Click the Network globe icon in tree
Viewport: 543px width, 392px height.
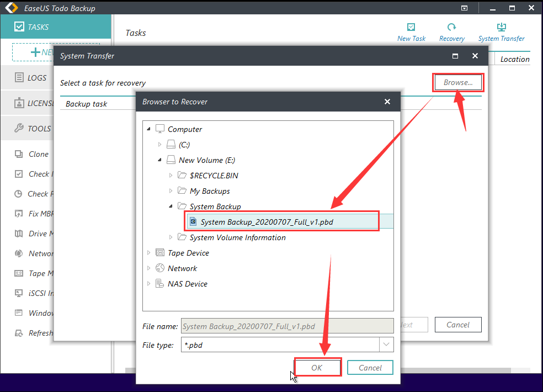coord(159,268)
